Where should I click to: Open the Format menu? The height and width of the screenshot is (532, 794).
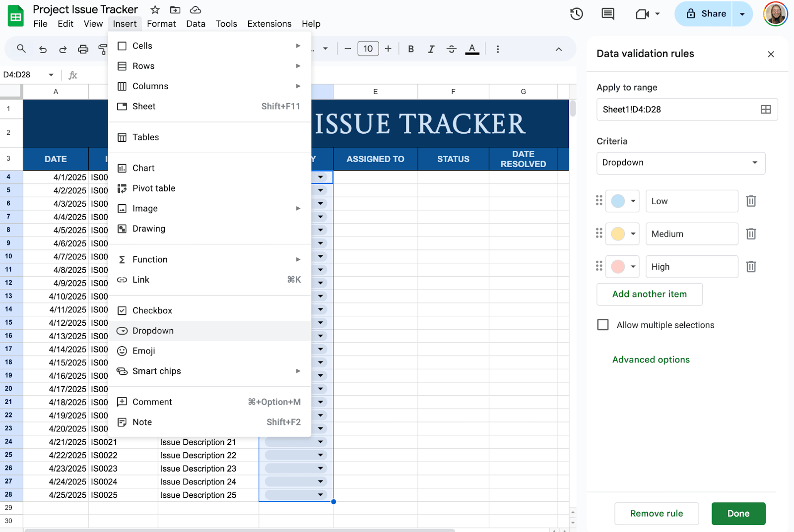coord(161,24)
